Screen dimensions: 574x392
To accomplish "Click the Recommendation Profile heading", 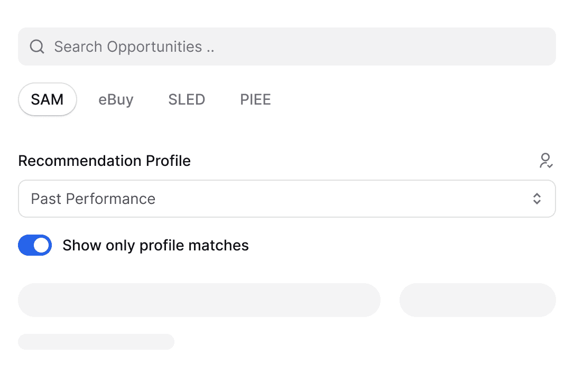I will 104,161.
